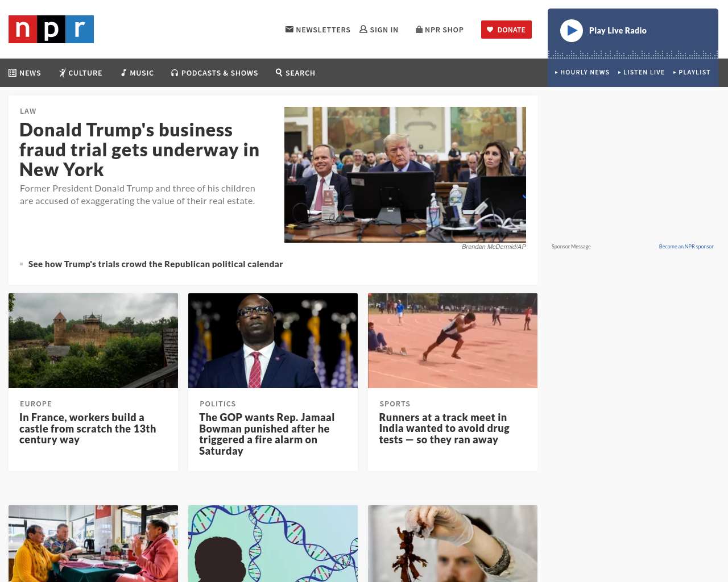Viewport: 728px width, 582px height.
Task: Expand Hourly News in player
Action: click(x=582, y=72)
